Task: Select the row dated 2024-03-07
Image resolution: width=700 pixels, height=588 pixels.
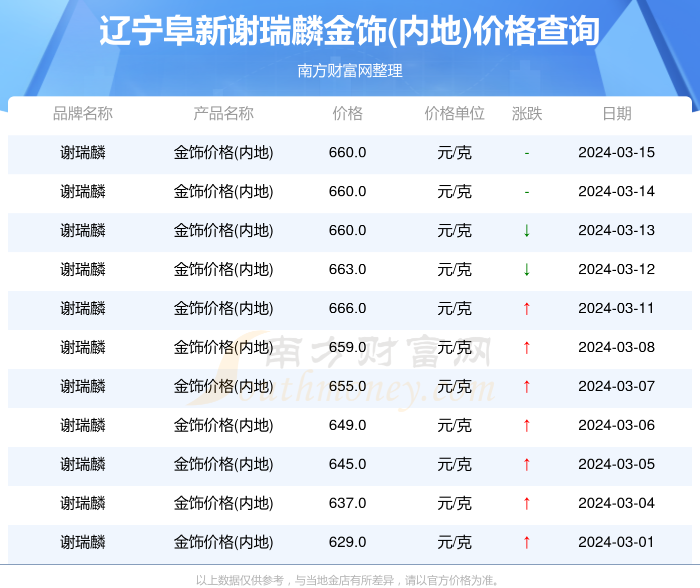Action: [350, 386]
